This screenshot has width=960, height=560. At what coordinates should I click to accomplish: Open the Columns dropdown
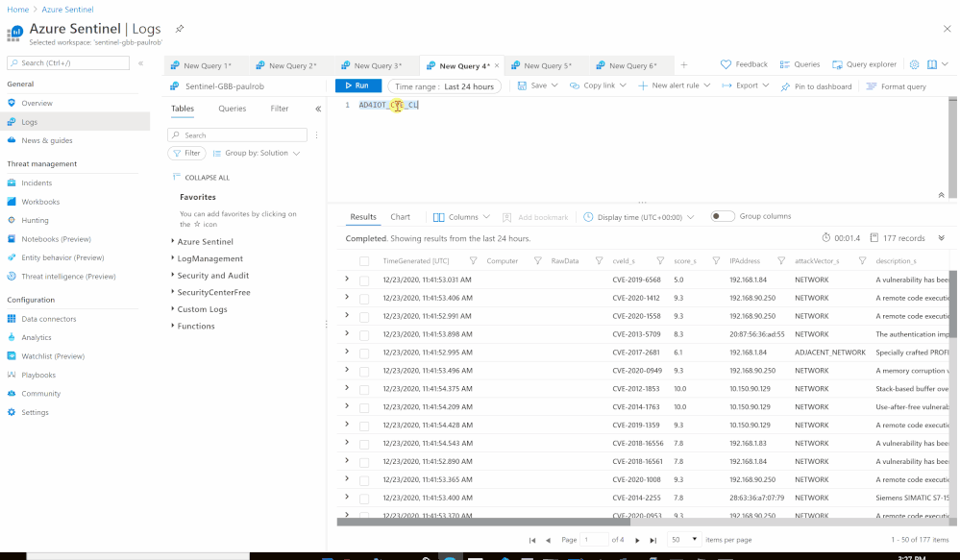[461, 217]
